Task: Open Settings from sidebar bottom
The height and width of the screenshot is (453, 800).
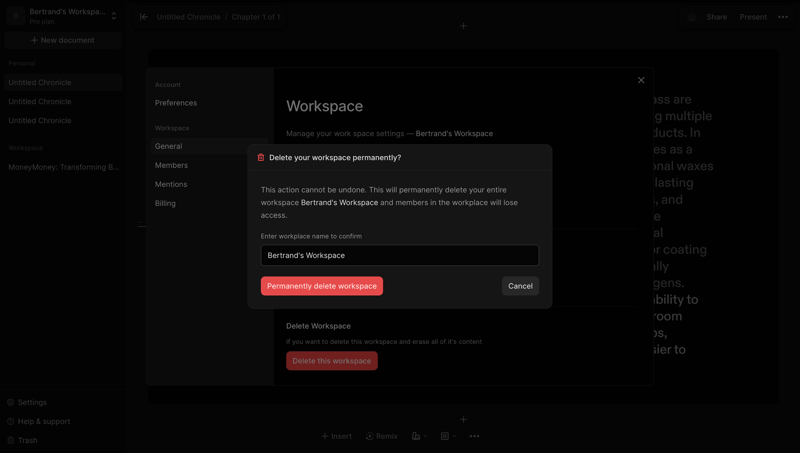Action: [27, 402]
